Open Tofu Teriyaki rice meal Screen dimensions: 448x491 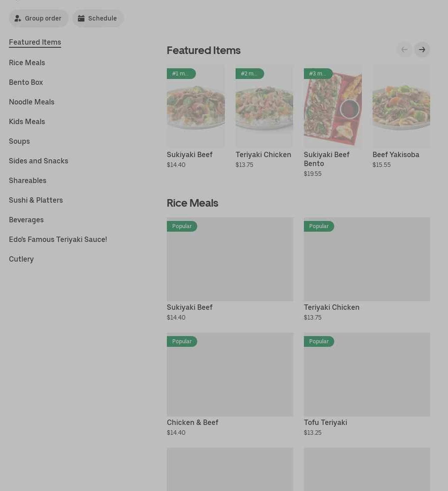click(325, 422)
